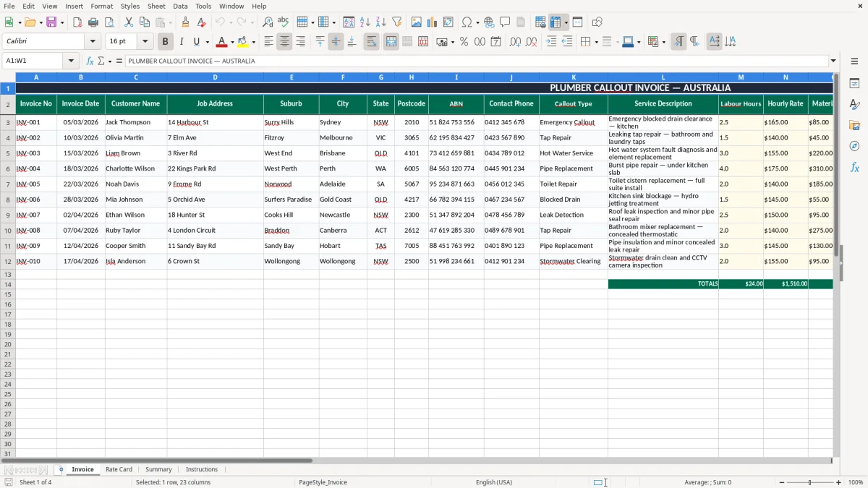Export directly as PDF

click(x=77, y=22)
